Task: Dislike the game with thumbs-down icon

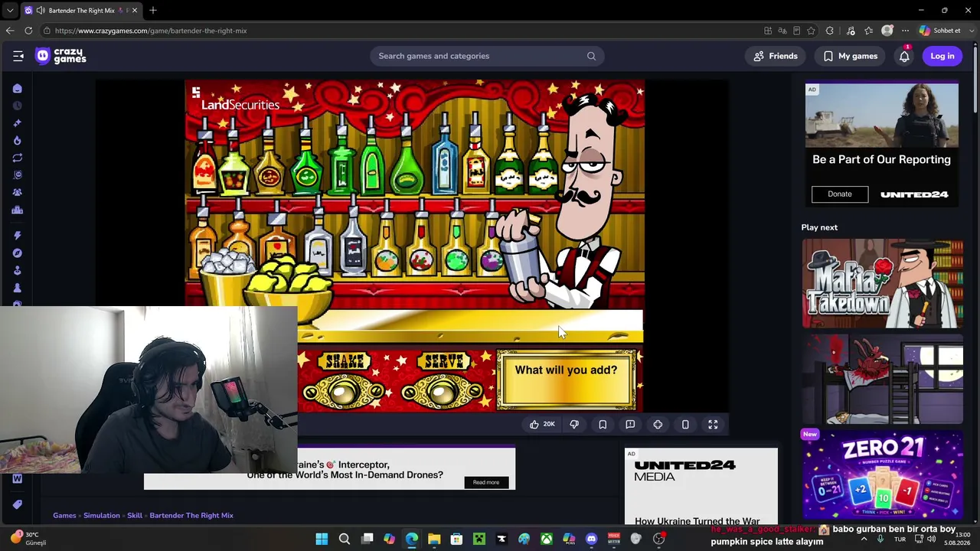Action: 574,424
